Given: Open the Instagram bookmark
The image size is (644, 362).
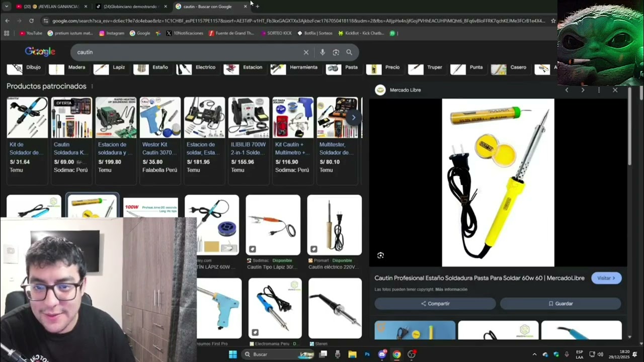Looking at the screenshot, I should [112, 33].
